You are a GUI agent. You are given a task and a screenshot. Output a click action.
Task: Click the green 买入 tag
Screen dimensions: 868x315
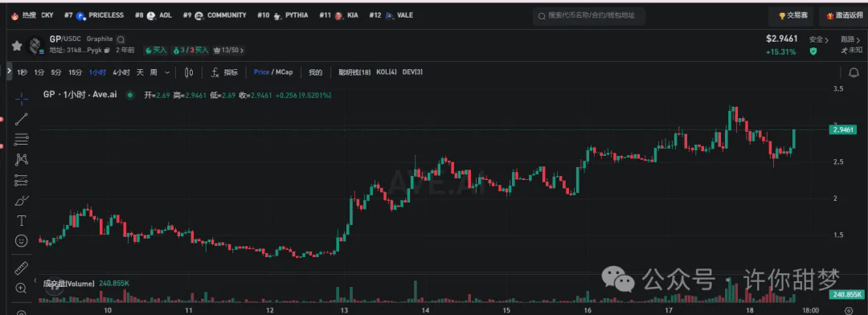[156, 51]
